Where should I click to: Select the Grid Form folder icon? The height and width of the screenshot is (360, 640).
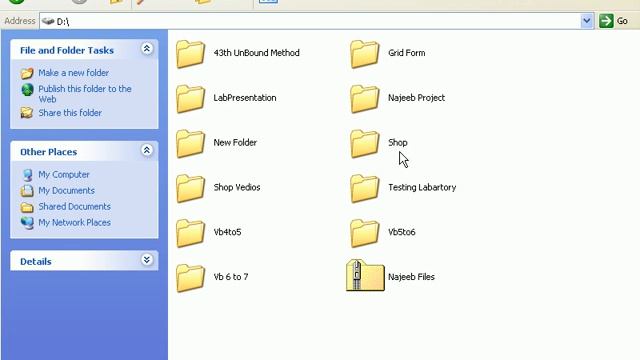(364, 53)
